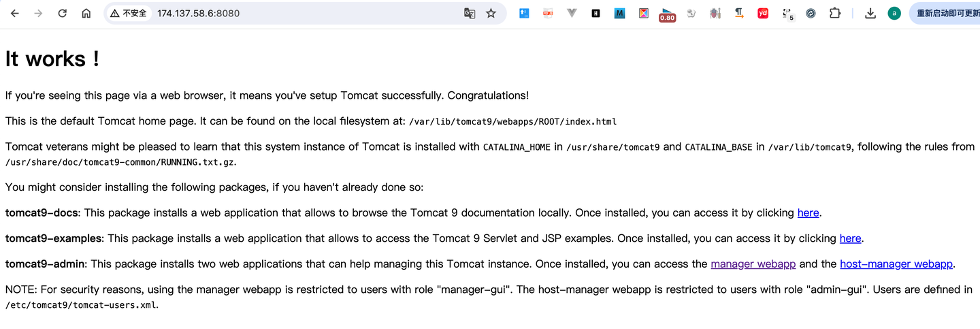The width and height of the screenshot is (980, 329).
Task: Click the restart-to-update button
Action: pyautogui.click(x=947, y=13)
